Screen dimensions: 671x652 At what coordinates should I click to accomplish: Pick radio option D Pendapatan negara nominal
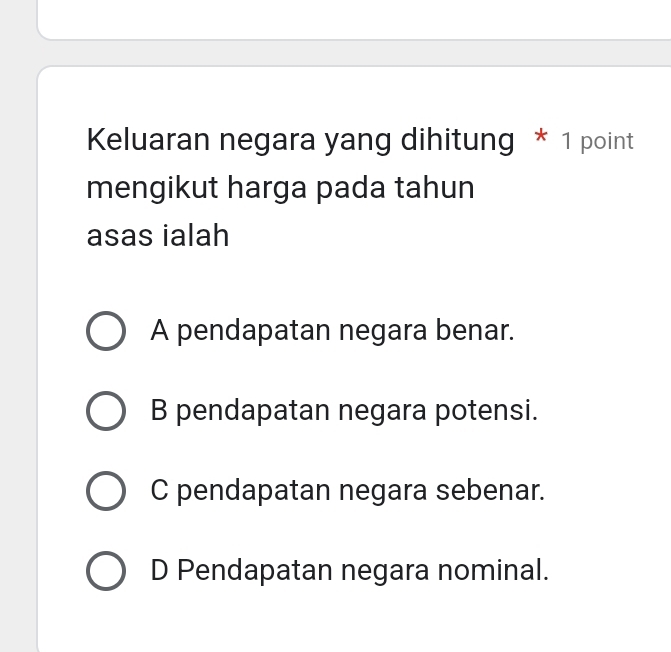[106, 573]
